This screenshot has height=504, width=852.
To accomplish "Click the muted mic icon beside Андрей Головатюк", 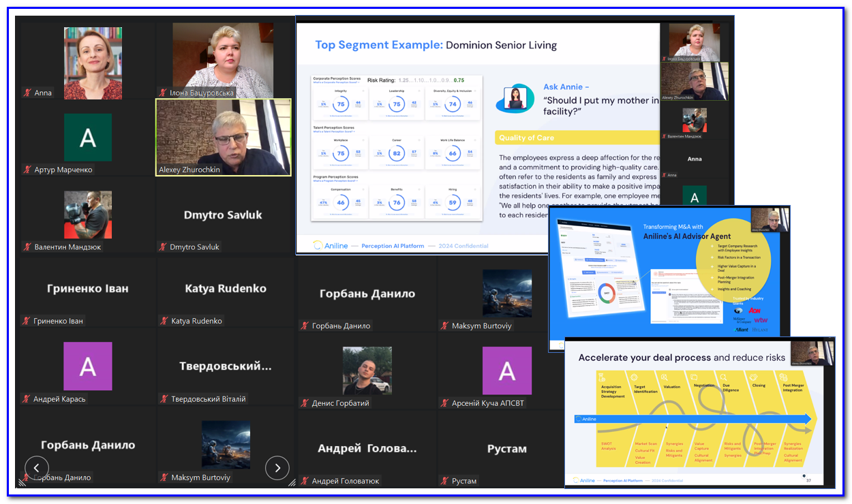I will (x=304, y=481).
